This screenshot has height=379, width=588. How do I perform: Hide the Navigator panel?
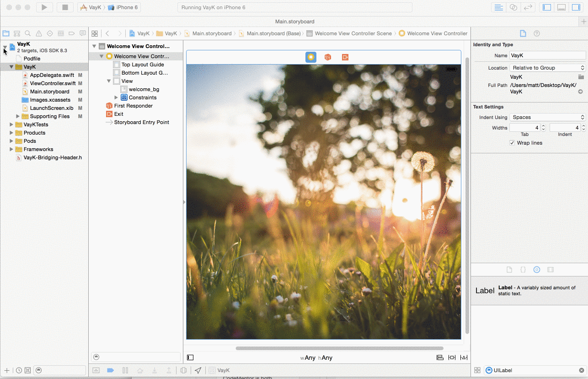(x=546, y=7)
